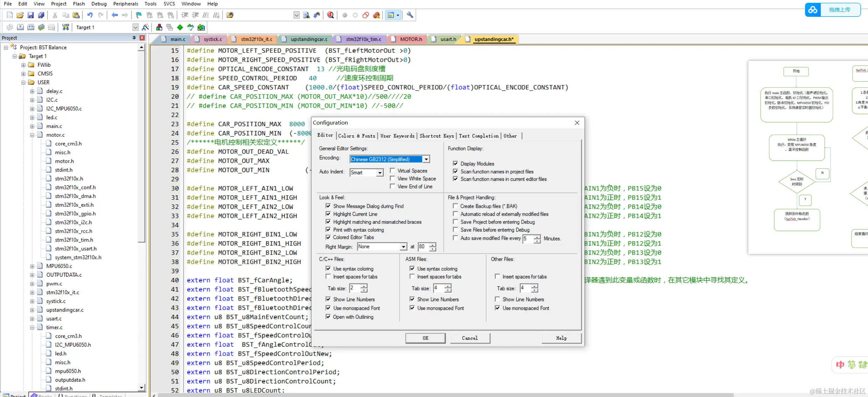Enable the Virtual Spaces checkbox
Viewport: 868px width, 397px height.
(x=393, y=171)
